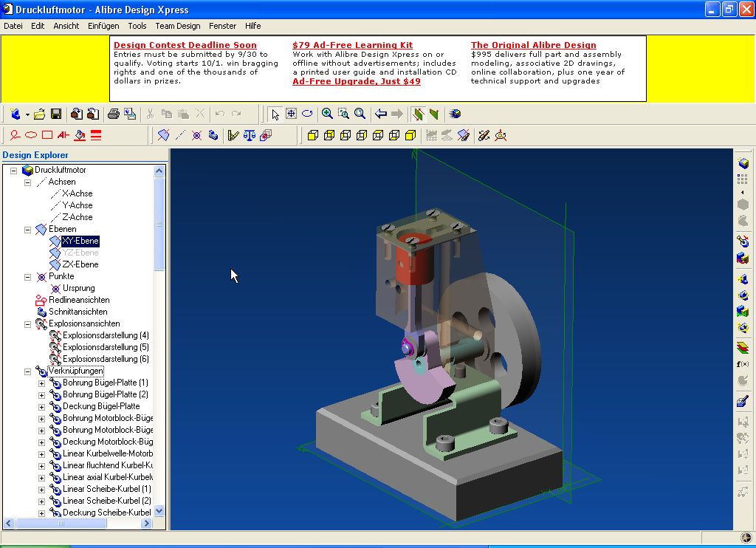The image size is (756, 548).
Task: Click the interference check cubes icon
Action: (x=266, y=136)
